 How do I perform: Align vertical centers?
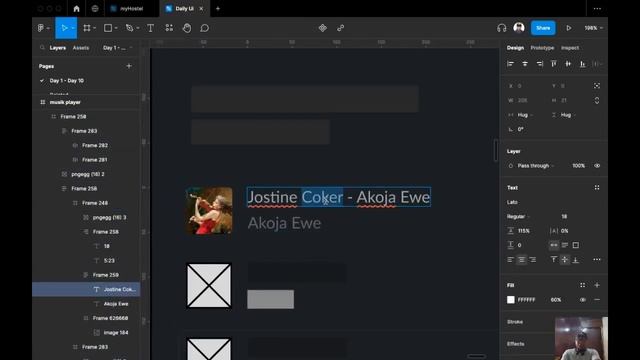pyautogui.click(x=568, y=64)
